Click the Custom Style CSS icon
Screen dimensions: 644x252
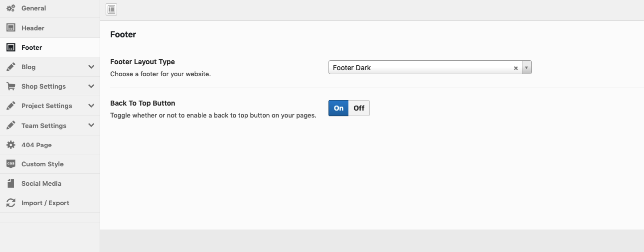pos(10,164)
